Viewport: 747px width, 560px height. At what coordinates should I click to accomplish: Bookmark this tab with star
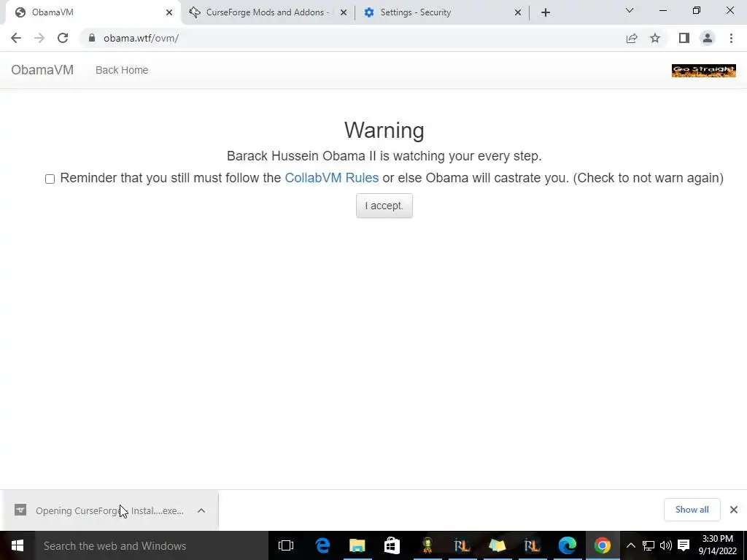tap(655, 38)
